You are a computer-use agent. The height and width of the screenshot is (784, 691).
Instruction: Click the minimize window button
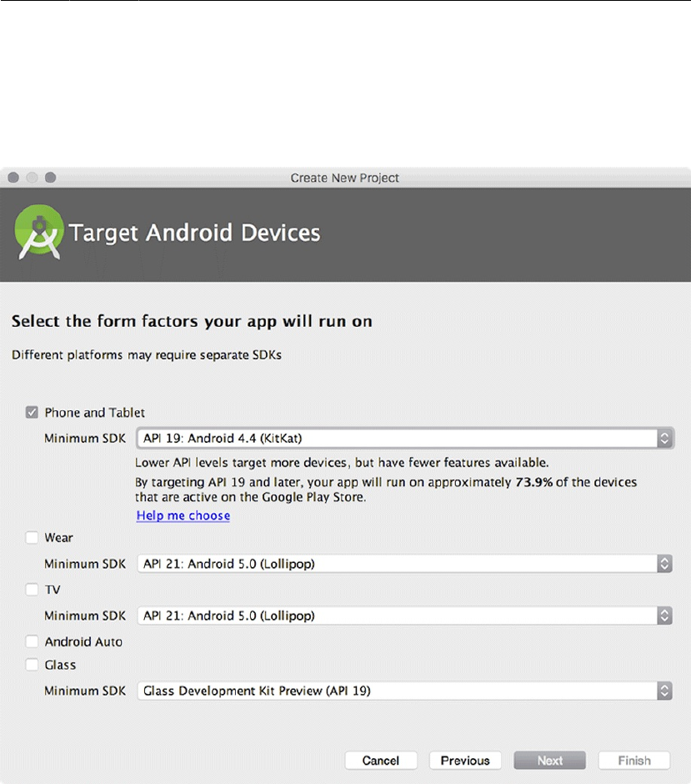coord(32,178)
